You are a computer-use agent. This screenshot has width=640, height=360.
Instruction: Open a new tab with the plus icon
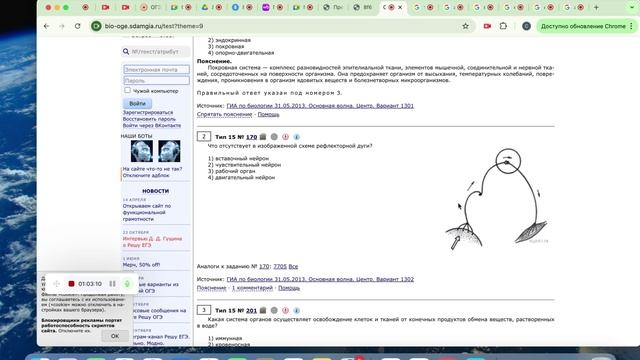pos(596,7)
